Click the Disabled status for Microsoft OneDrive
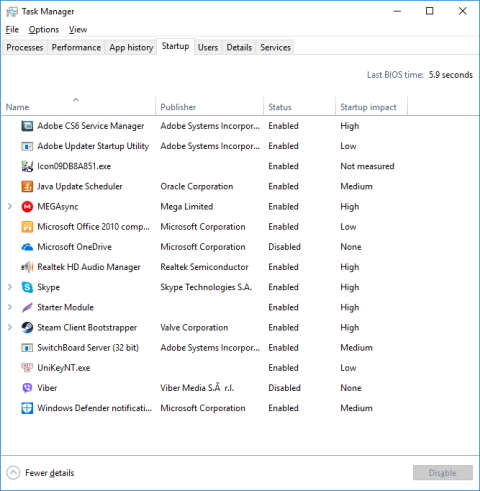 pyautogui.click(x=284, y=247)
